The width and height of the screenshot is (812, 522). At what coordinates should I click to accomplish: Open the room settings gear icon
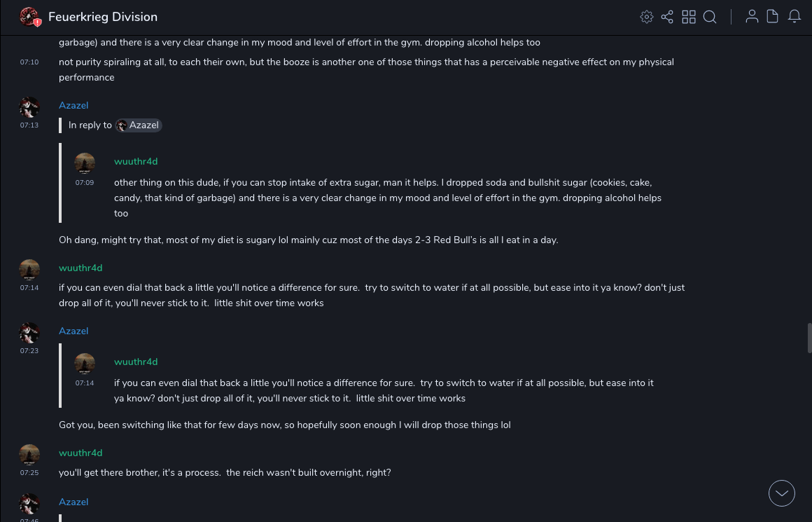click(x=647, y=17)
